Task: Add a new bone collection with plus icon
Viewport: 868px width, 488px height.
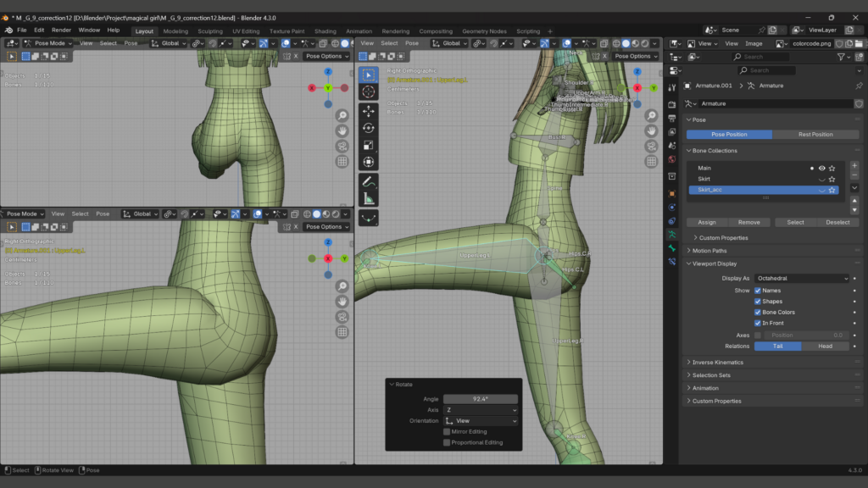Action: (854, 166)
